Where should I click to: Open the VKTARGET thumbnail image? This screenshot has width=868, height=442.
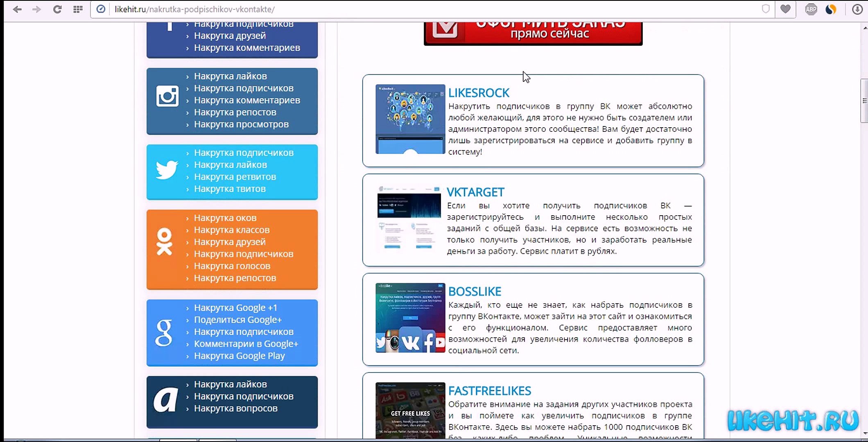coord(409,218)
